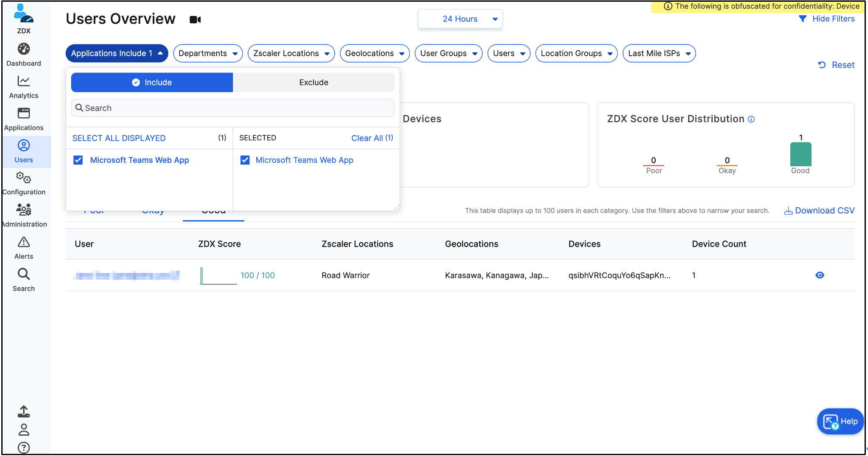Open the Zscaler Locations filter dropdown
The image size is (868, 456).
click(291, 53)
